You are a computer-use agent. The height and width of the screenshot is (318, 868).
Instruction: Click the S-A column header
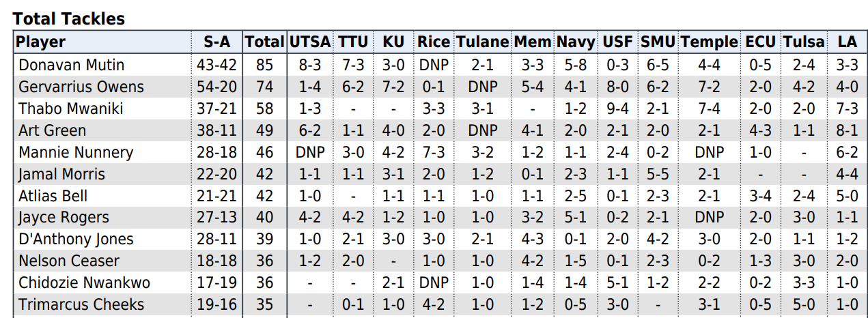tap(217, 42)
